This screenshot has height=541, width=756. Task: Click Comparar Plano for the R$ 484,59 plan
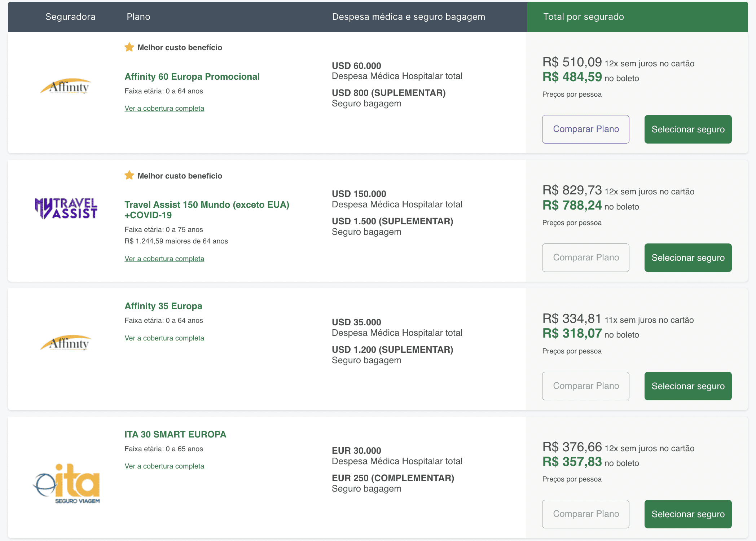586,129
